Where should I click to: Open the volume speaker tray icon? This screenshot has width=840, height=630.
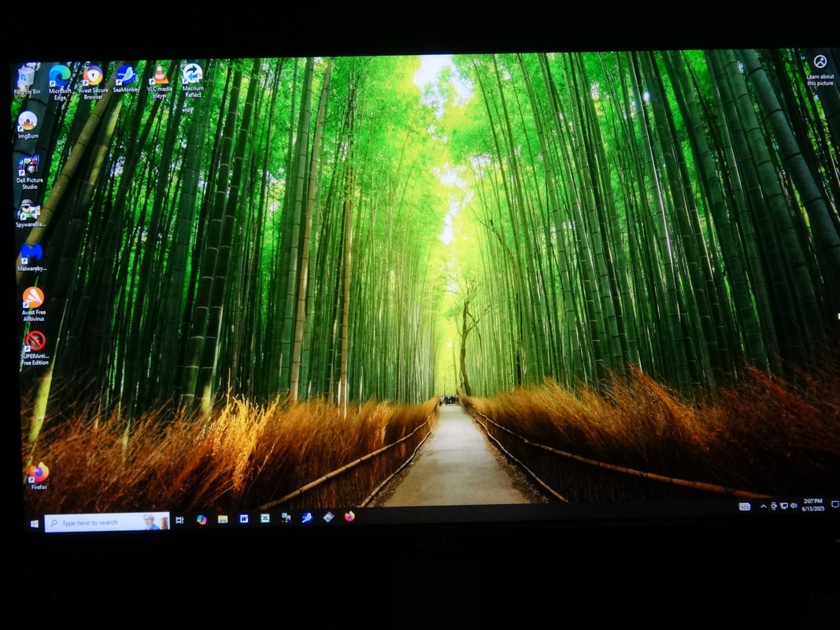tap(794, 506)
